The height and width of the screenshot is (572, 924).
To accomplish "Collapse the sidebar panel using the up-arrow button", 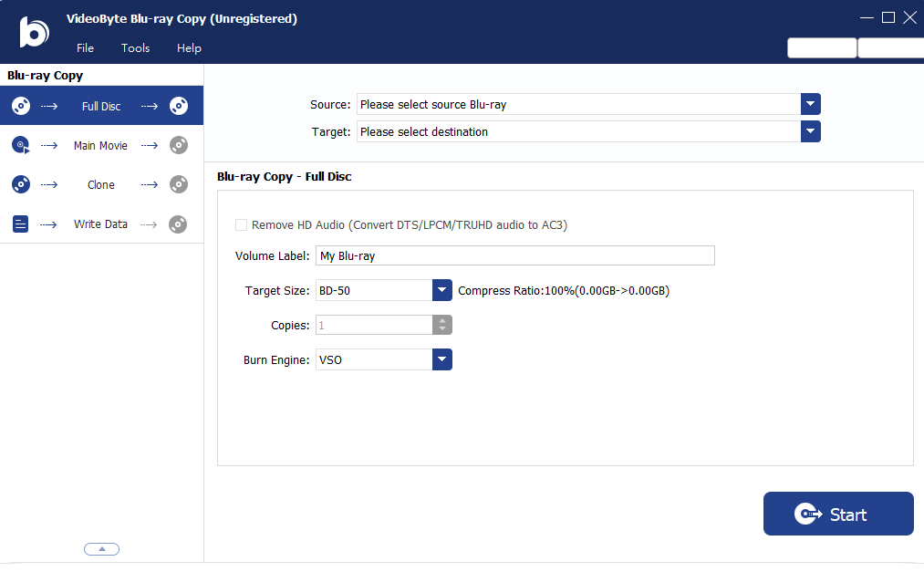I will pos(101,549).
